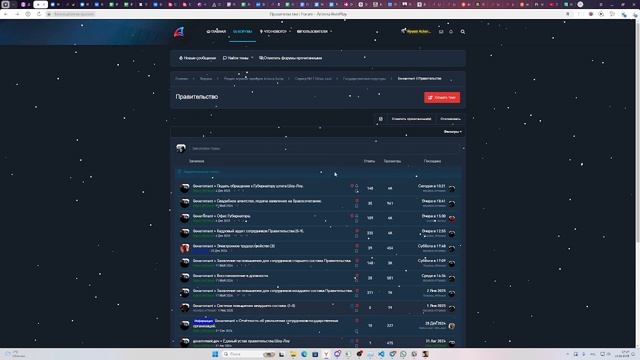
Task: Open thread Кадровый аудит сотрудников Правительства
Action: point(248,231)
